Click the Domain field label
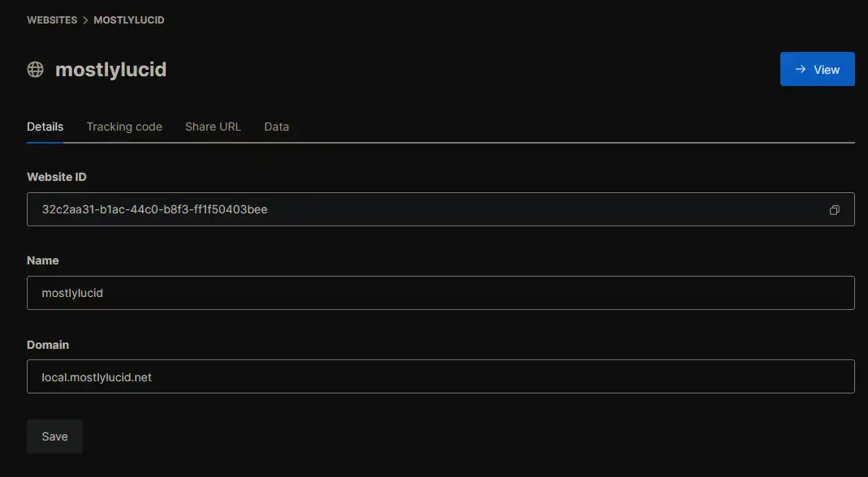The height and width of the screenshot is (477, 868). (x=48, y=345)
